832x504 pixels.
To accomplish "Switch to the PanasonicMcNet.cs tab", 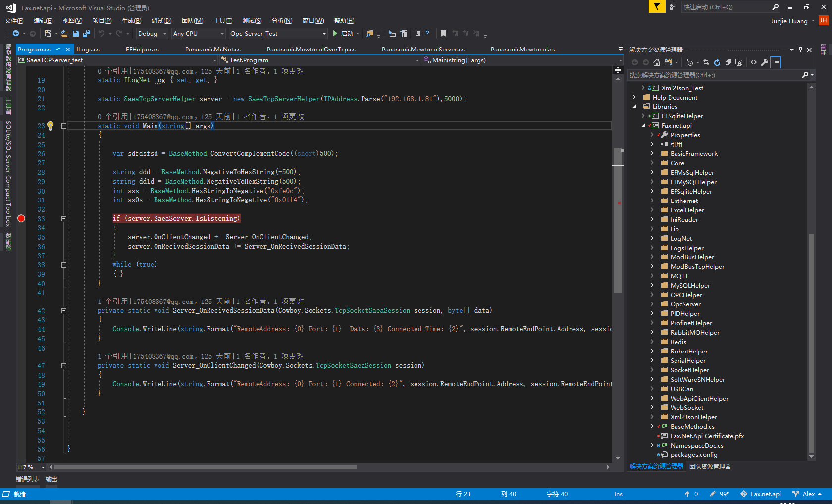I will [x=212, y=50].
